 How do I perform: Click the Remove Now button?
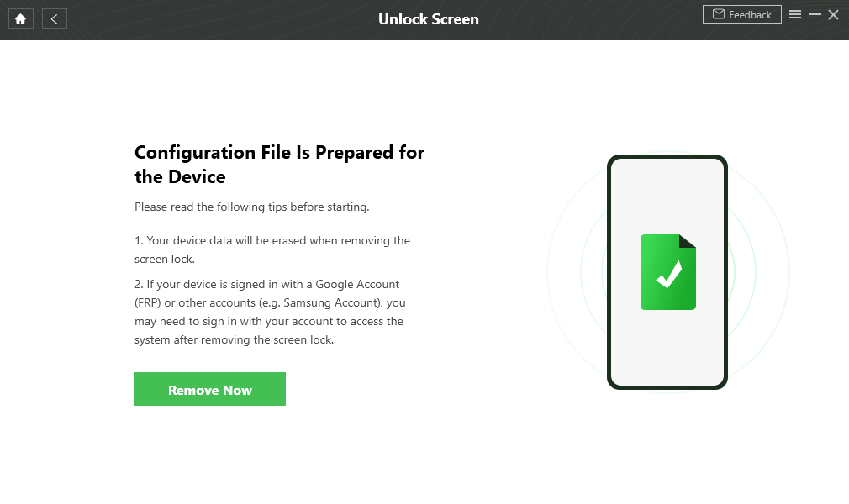[x=210, y=389]
